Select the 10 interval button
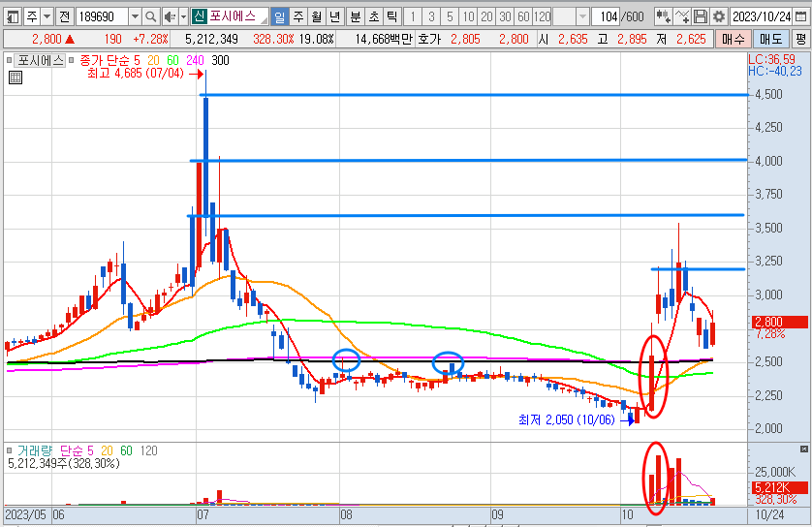 468,16
